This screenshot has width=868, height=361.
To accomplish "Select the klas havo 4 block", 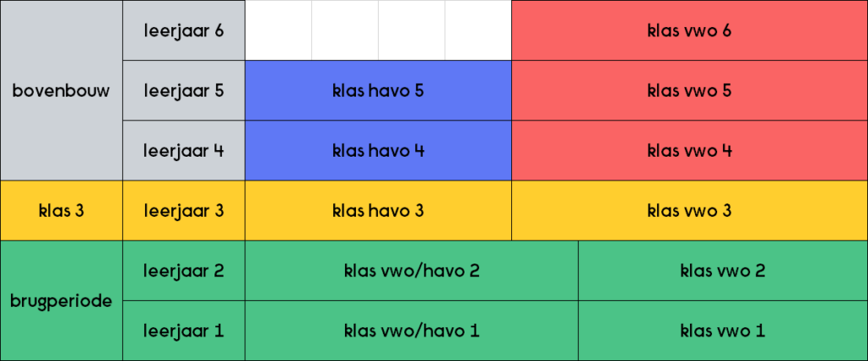I will tap(378, 151).
